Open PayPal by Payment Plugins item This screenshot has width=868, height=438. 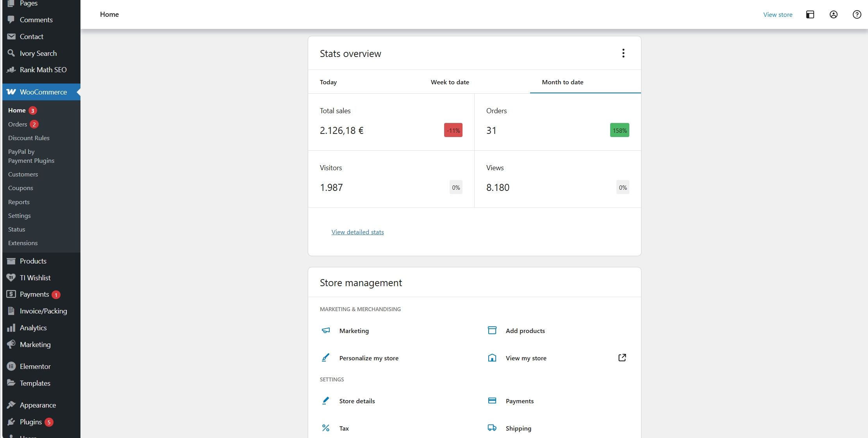pos(31,156)
